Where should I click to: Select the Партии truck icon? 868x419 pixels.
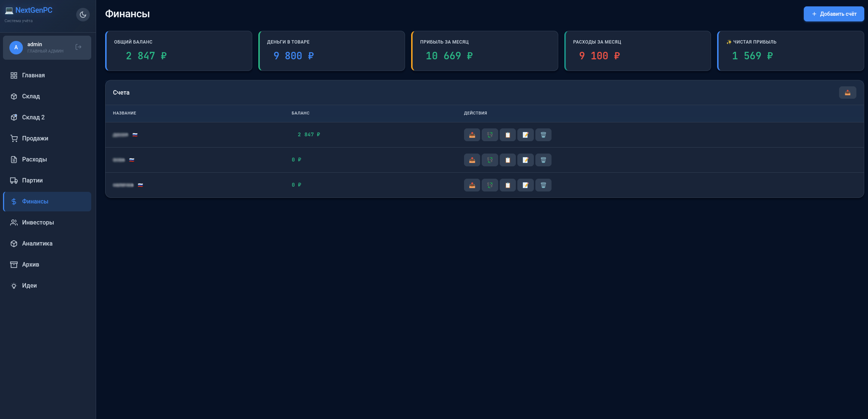tap(14, 181)
